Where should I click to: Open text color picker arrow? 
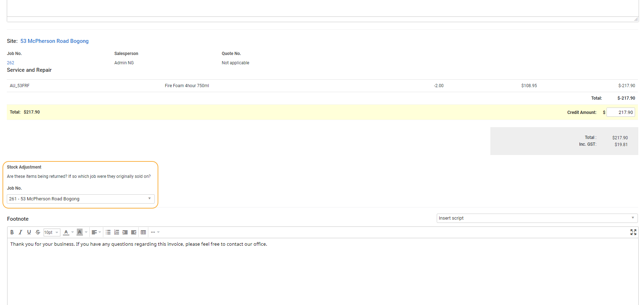tap(73, 232)
